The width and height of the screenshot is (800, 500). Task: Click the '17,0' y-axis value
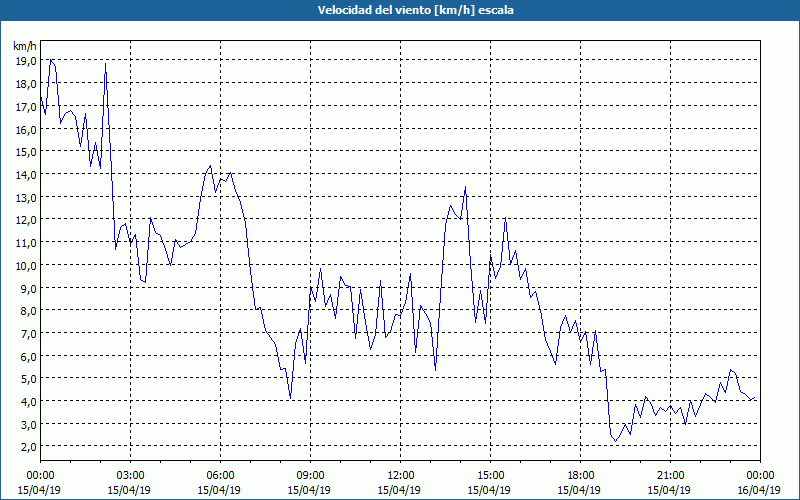click(27, 107)
